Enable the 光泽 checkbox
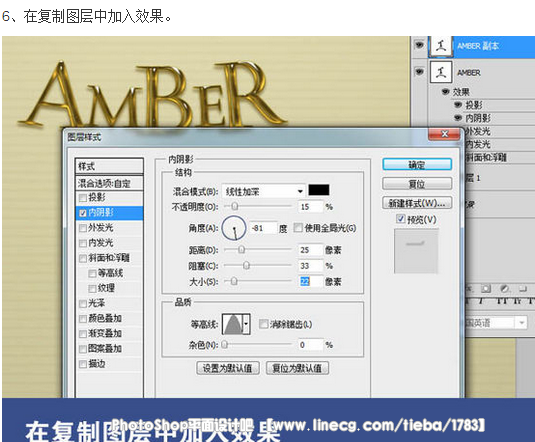Image resolution: width=535 pixels, height=442 pixels. [83, 303]
